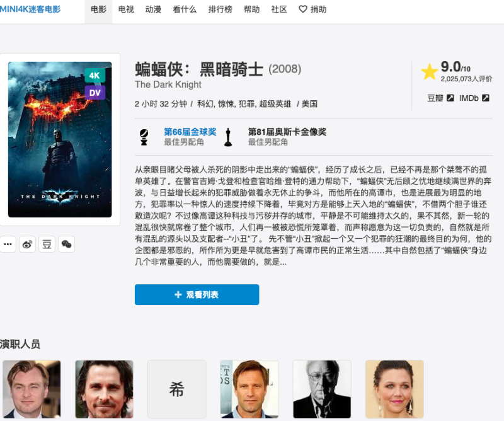Click the Golden Globe trophy icon

(144, 137)
